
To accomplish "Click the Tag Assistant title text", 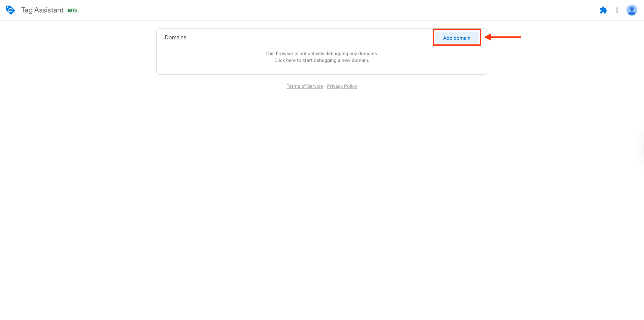I will [42, 10].
